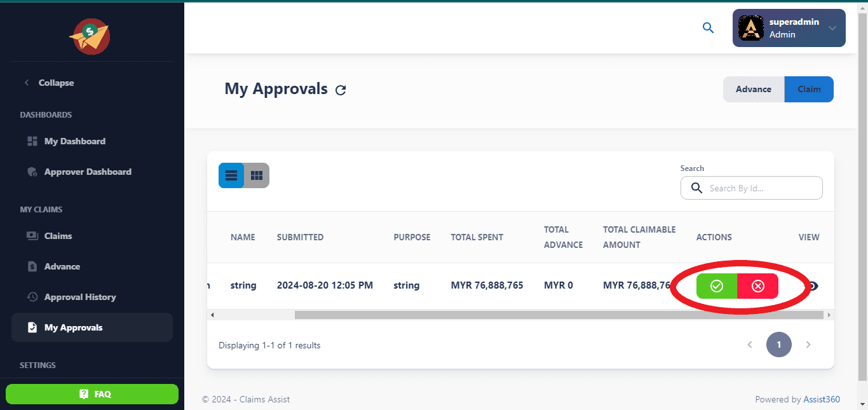This screenshot has height=410, width=868.
Task: Open the Assist360 link in footer
Action: 822,399
